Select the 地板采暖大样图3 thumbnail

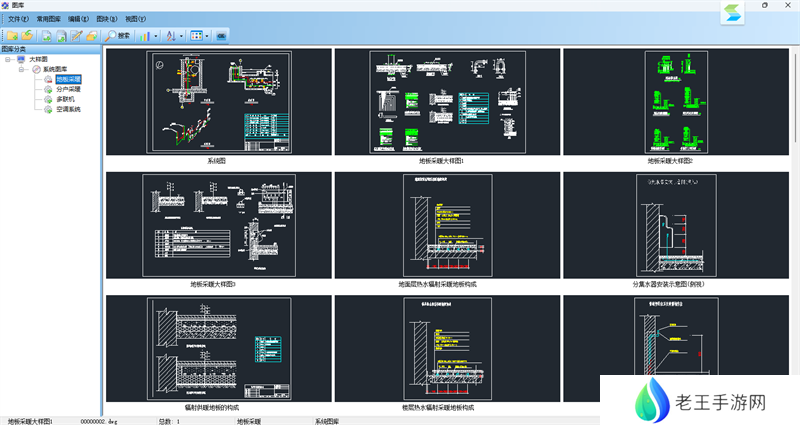[x=216, y=226]
